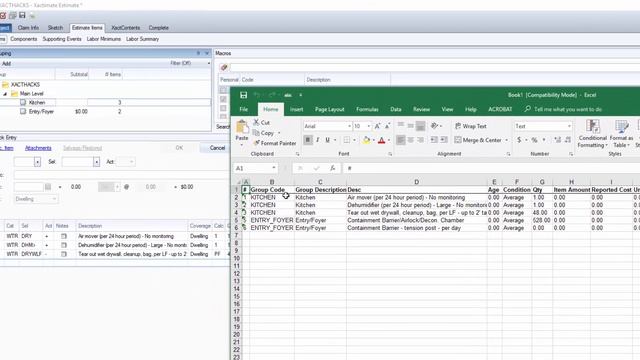Switch to Xactimate's Sketch tab

click(55, 28)
